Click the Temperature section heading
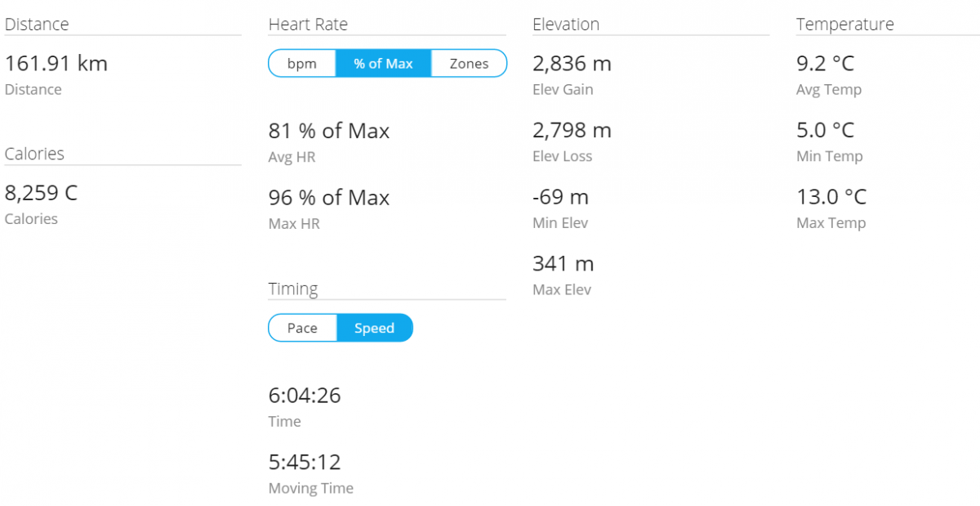This screenshot has width=980, height=506. click(x=845, y=25)
